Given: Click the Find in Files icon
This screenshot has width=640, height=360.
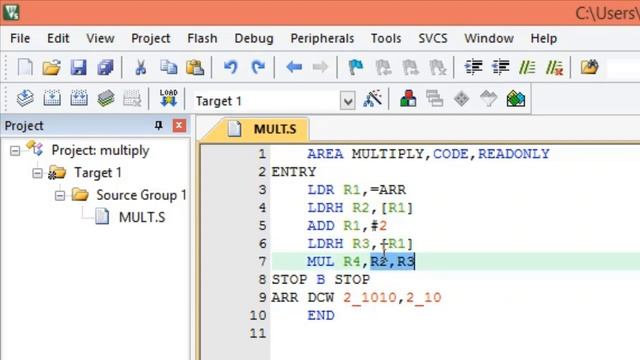Looking at the screenshot, I should point(589,67).
